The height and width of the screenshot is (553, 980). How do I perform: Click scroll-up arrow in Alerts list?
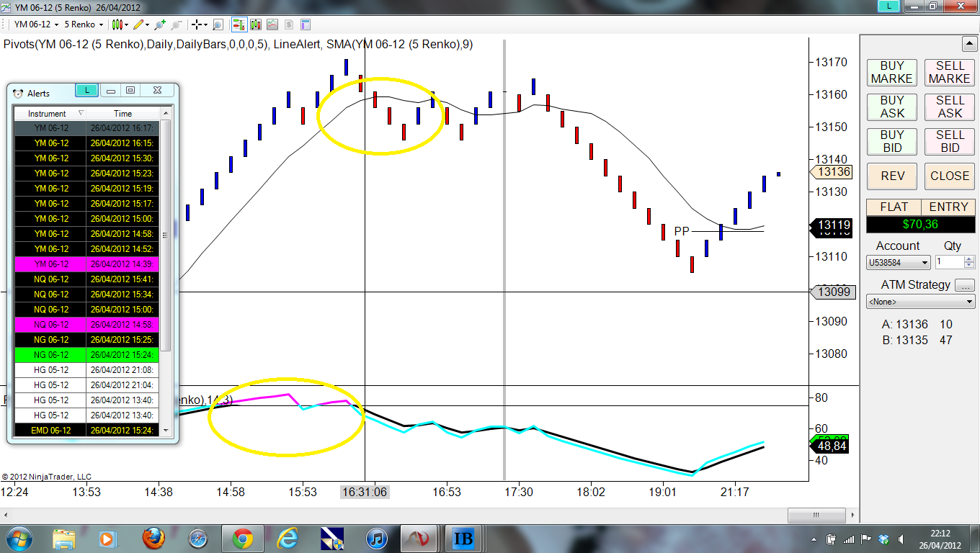(166, 113)
